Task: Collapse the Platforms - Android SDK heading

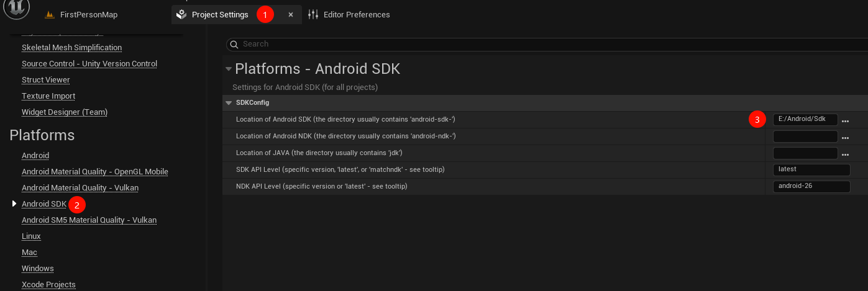Action: 229,69
